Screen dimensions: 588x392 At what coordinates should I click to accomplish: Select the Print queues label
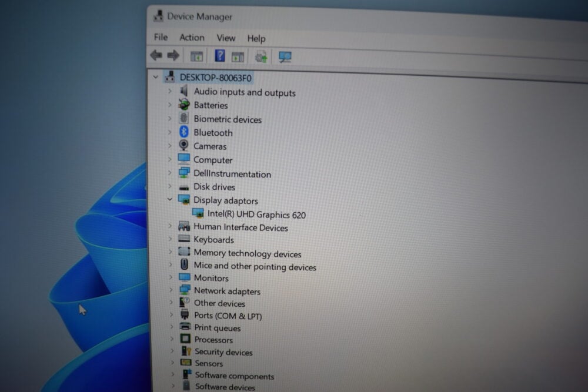[x=218, y=327]
